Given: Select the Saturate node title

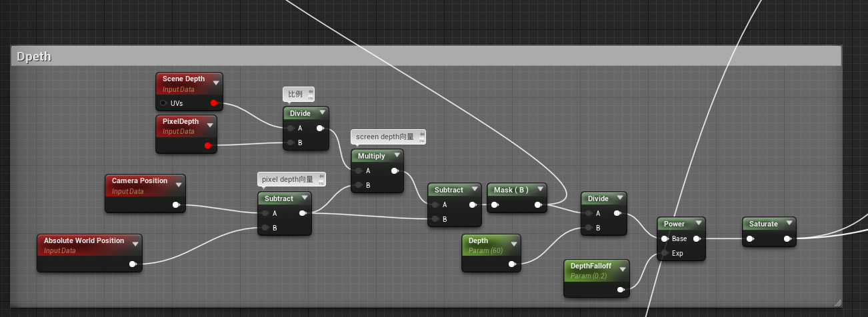Looking at the screenshot, I should tap(763, 224).
